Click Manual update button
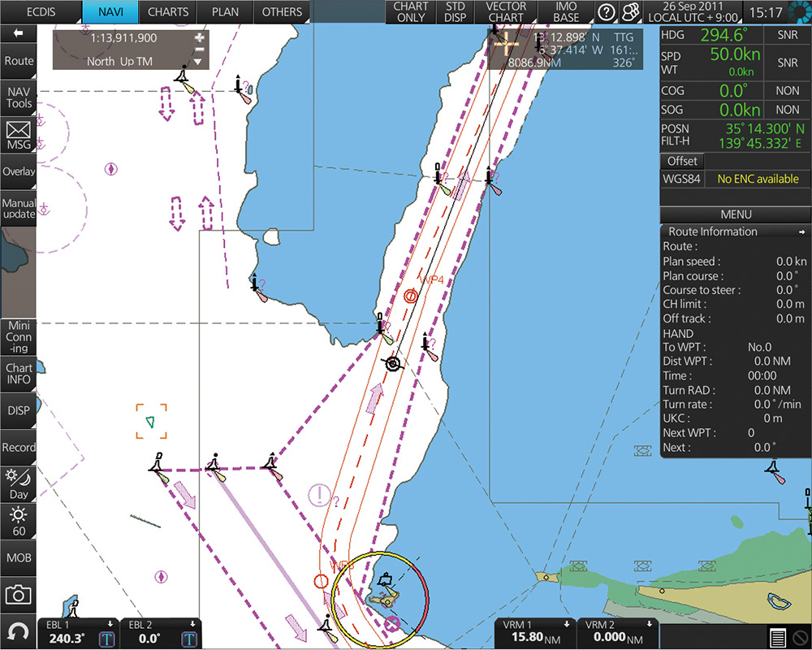This screenshot has width=812, height=650. pos(18,208)
